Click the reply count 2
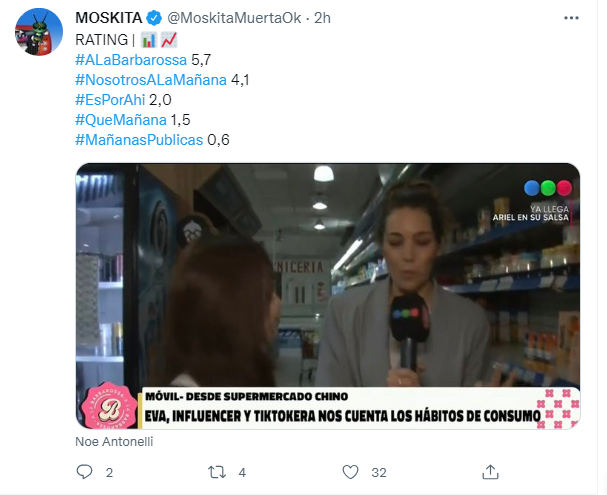607x495 pixels. (110, 473)
